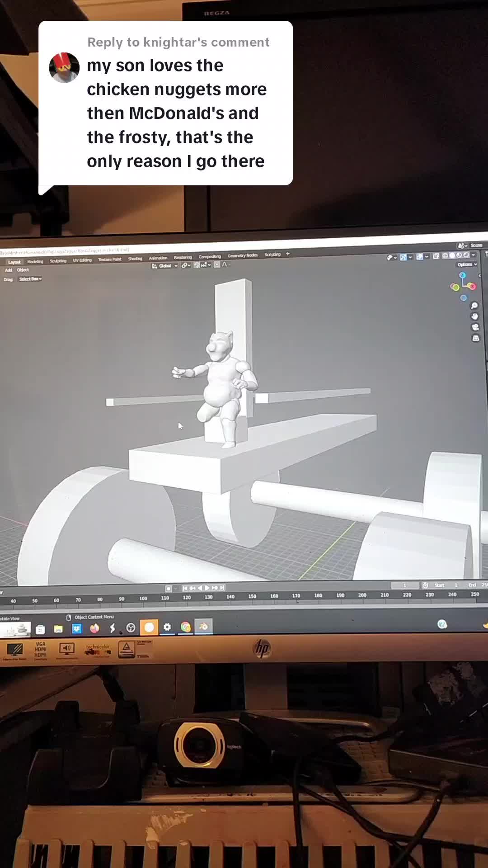
Task: Open the Object menu in viewport header
Action: [x=23, y=270]
